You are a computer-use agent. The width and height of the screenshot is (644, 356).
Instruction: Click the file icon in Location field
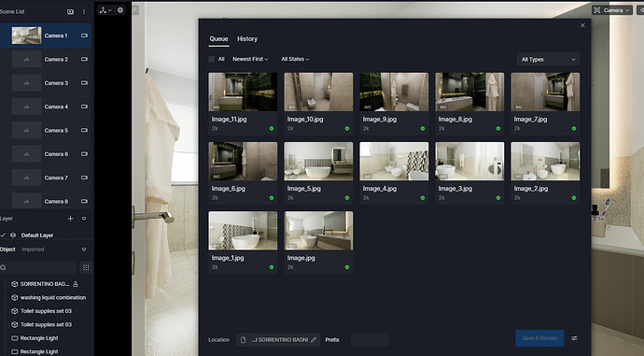tap(243, 340)
